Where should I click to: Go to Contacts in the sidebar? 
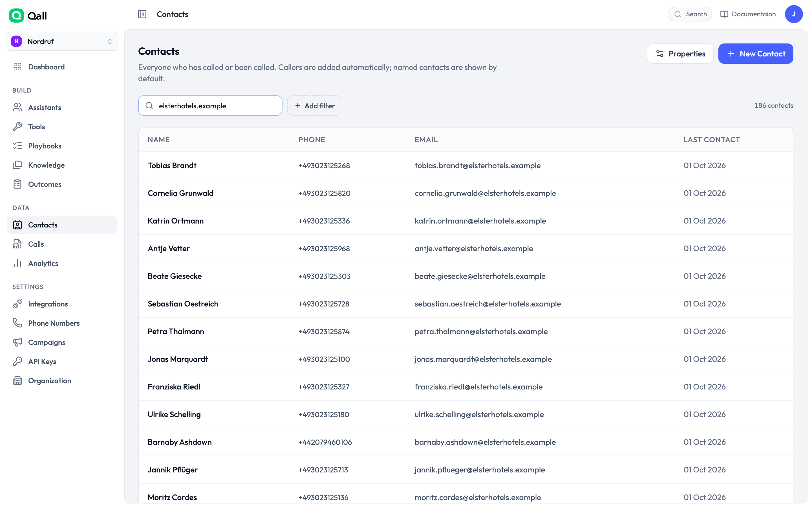click(x=62, y=225)
